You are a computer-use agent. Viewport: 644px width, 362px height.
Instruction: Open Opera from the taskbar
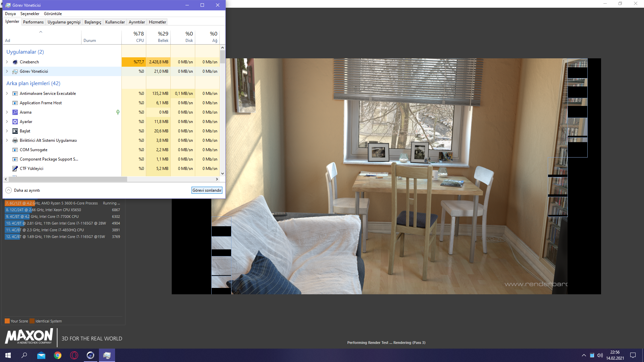point(74,355)
